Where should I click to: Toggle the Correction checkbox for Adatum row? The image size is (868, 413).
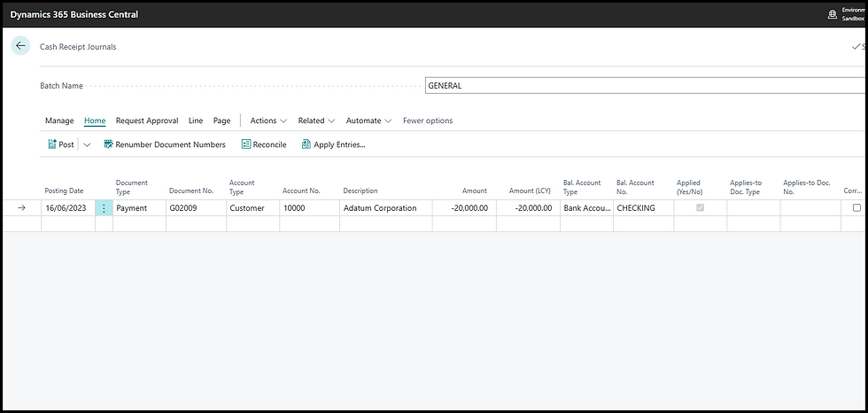(x=857, y=208)
